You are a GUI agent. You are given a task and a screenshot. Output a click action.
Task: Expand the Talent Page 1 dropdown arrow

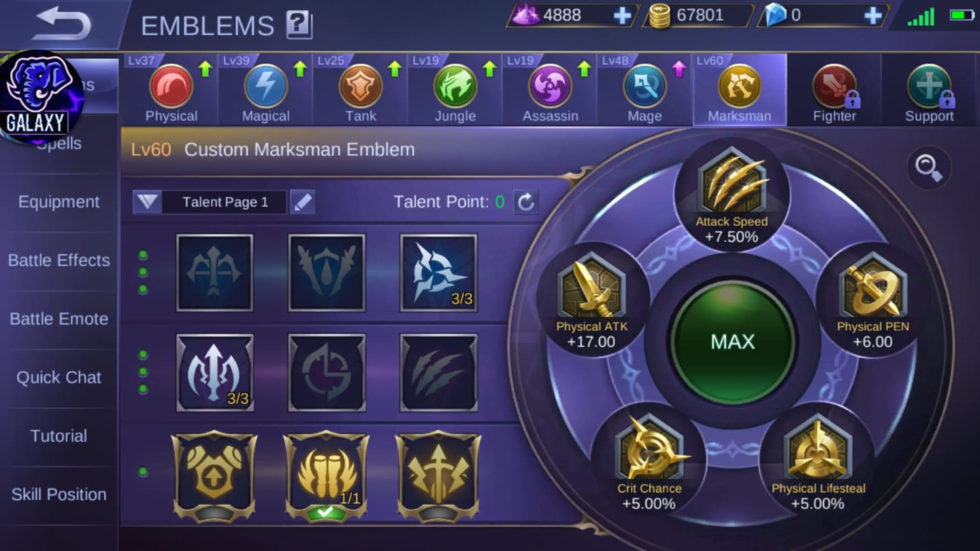tap(148, 202)
